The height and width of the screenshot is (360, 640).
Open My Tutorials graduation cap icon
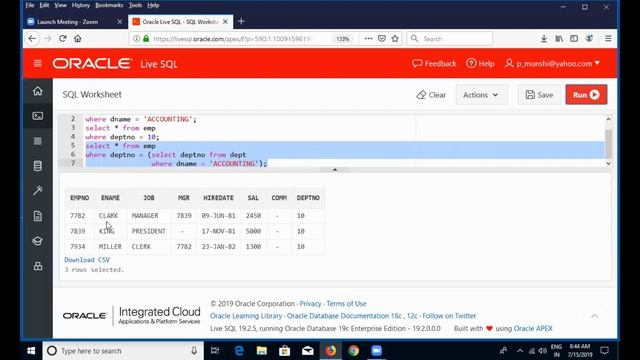point(38,241)
